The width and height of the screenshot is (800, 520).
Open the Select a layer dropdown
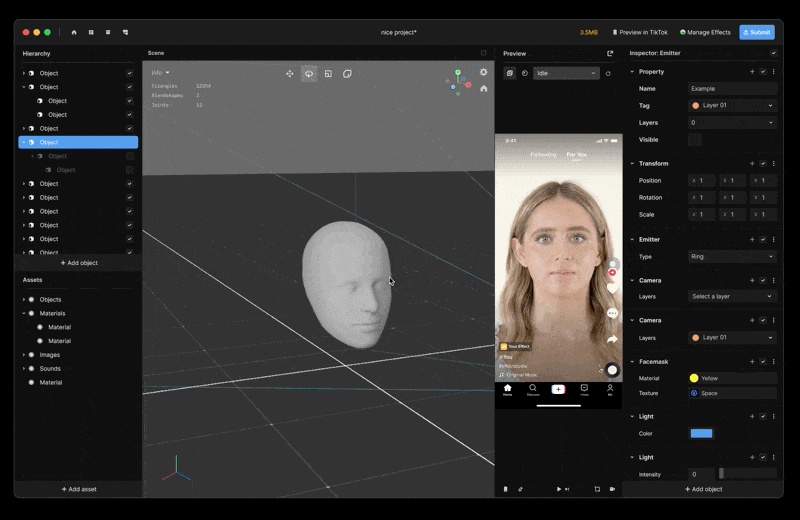tap(732, 296)
